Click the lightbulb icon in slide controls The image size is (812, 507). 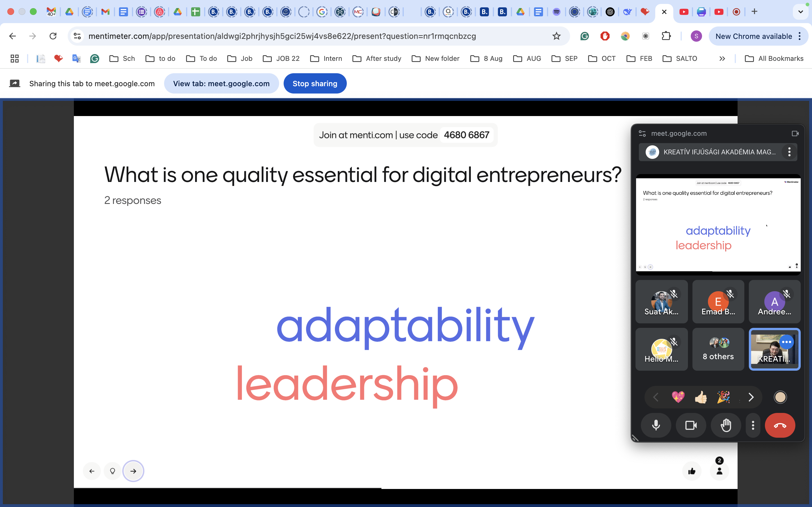pos(113,471)
